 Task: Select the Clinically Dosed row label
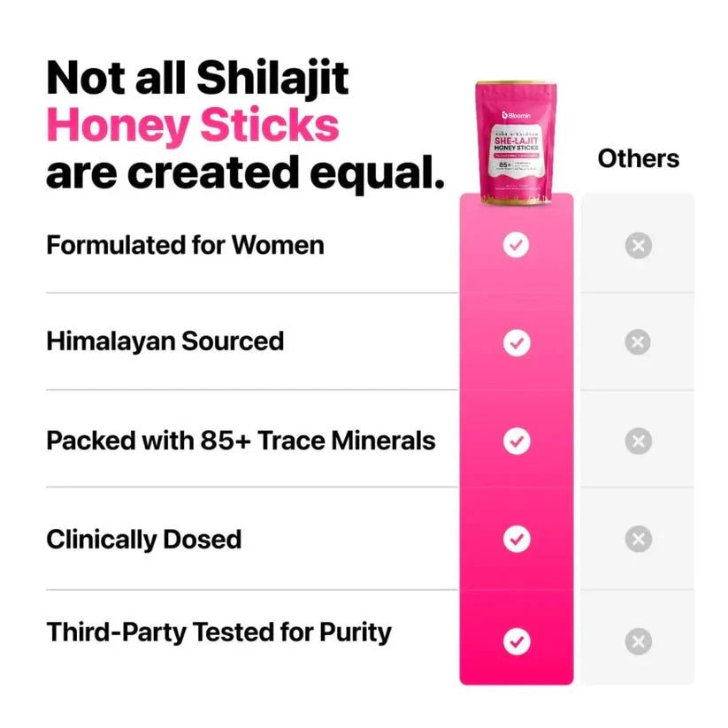143,539
